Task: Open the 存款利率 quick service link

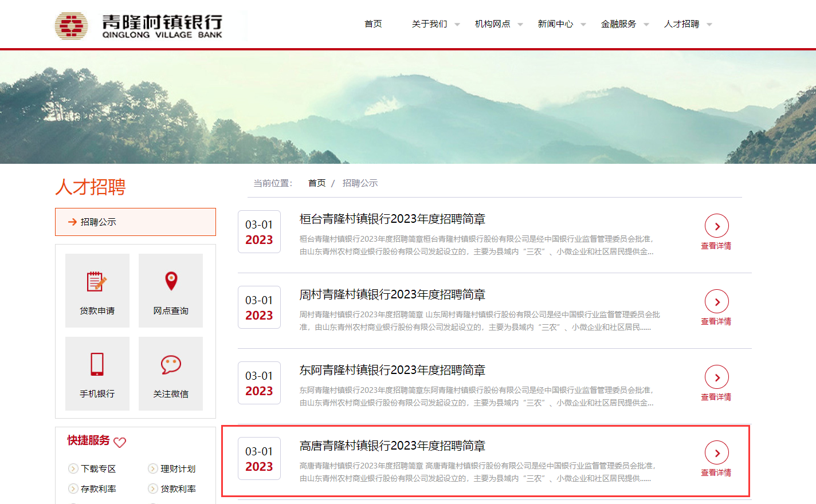Action: point(99,489)
